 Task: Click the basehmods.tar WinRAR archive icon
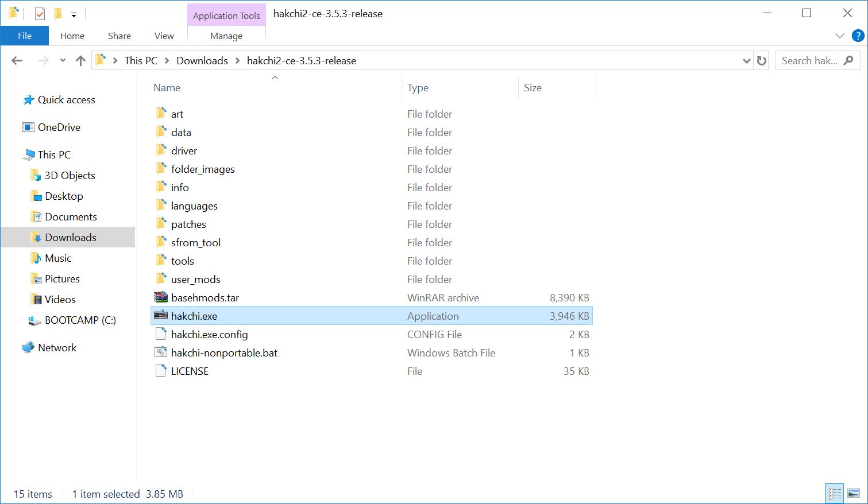(161, 297)
